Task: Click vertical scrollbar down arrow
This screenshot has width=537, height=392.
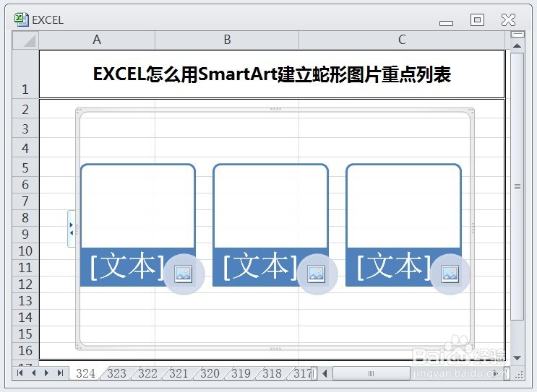Action: click(x=517, y=358)
